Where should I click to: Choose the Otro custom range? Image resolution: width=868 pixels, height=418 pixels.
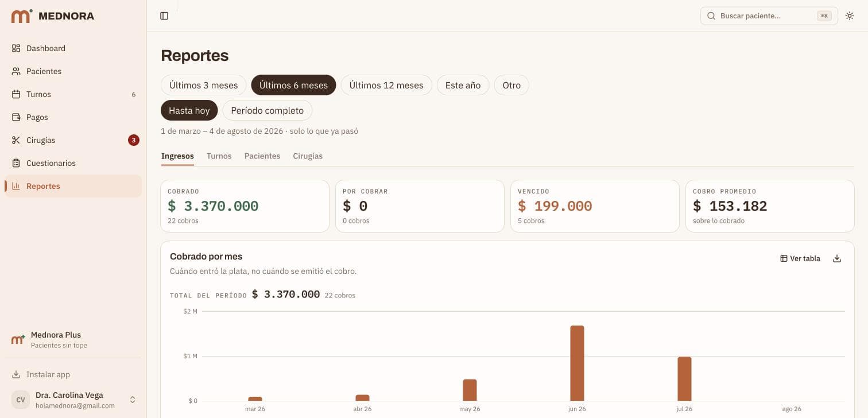(x=511, y=85)
